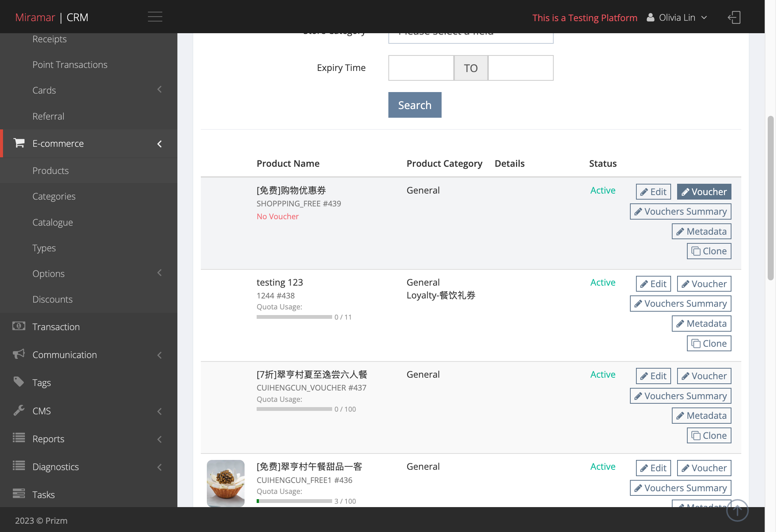This screenshot has height=532, width=776.
Task: Expand the Reports menu chevron
Action: [160, 439]
